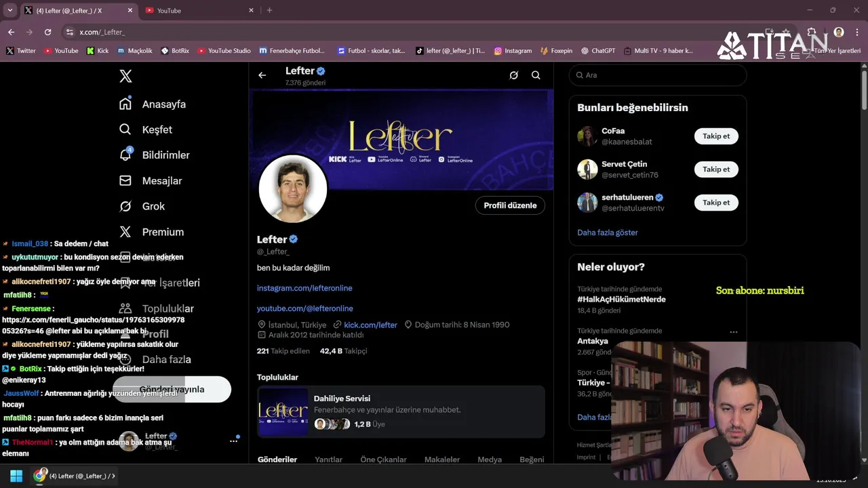Open Foxepin bookmark
This screenshot has width=868, height=488.
(556, 51)
